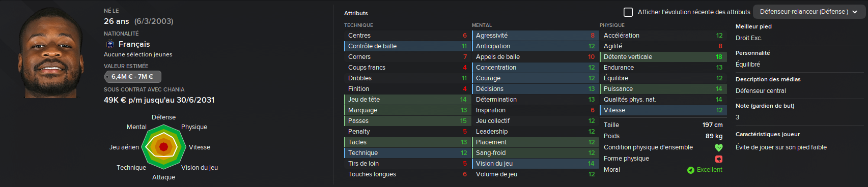Click the Français nationality link
868x187 pixels.
tap(134, 44)
